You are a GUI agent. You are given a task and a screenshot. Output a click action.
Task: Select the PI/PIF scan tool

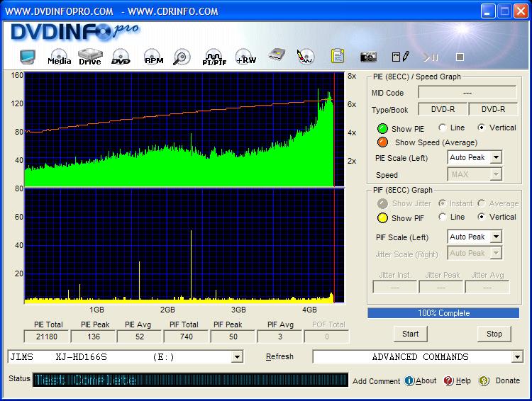tap(214, 57)
